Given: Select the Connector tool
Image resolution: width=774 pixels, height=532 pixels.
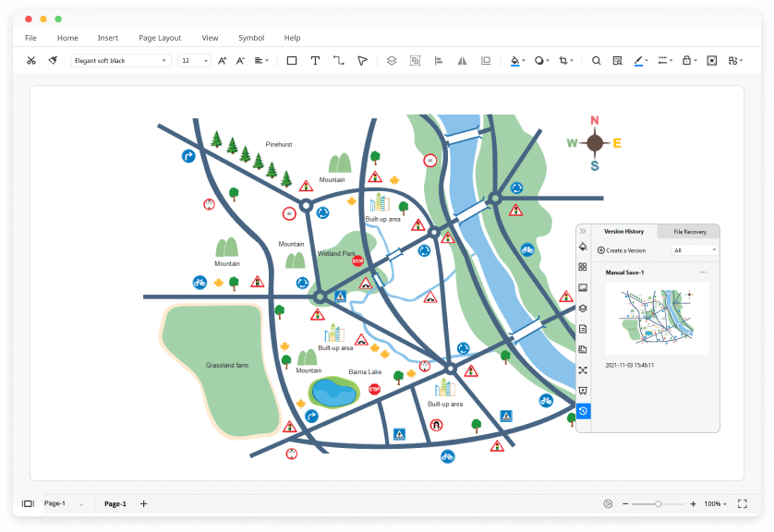Looking at the screenshot, I should pyautogui.click(x=339, y=60).
